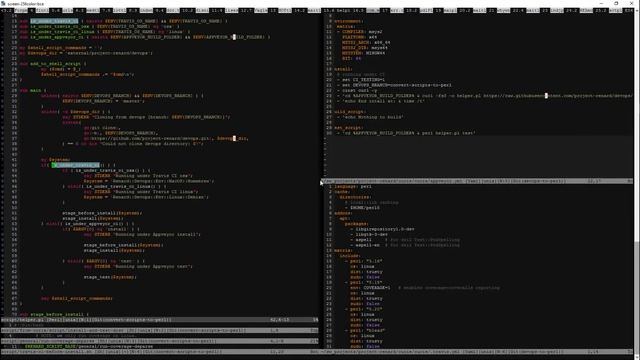Click the git clone qw line
Screen dimensions: 640x360
click(102, 127)
